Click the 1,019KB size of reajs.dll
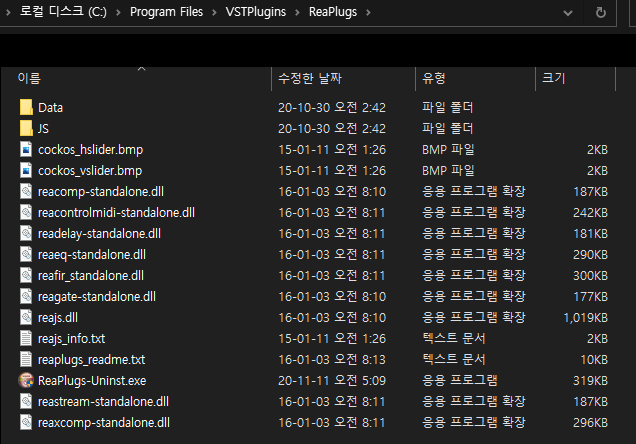The image size is (636, 444). pyautogui.click(x=586, y=318)
